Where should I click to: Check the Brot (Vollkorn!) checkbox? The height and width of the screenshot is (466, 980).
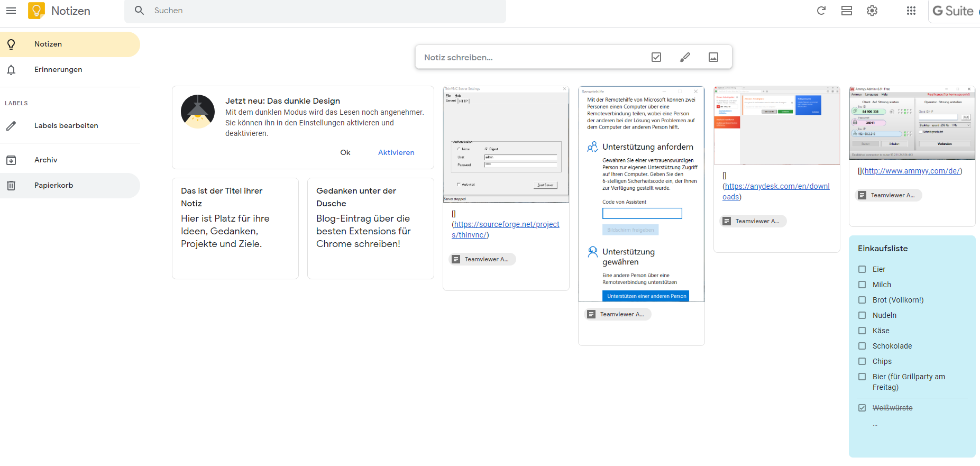862,300
